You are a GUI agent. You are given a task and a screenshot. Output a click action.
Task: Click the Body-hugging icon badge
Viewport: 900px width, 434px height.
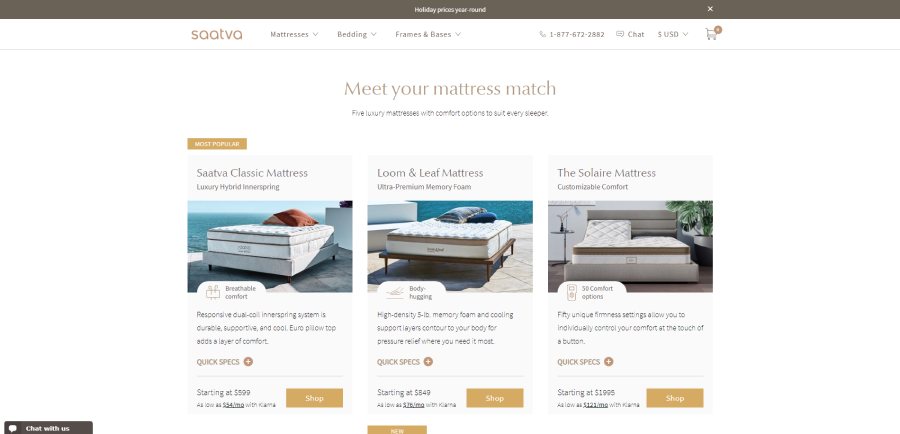395,292
